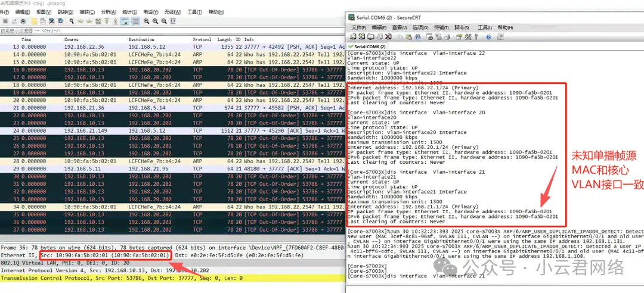Image resolution: width=644 pixels, height=293 pixels.
Task: Click the resize columns icon in Wireshark toolbar
Action: pyautogui.click(x=173, y=21)
